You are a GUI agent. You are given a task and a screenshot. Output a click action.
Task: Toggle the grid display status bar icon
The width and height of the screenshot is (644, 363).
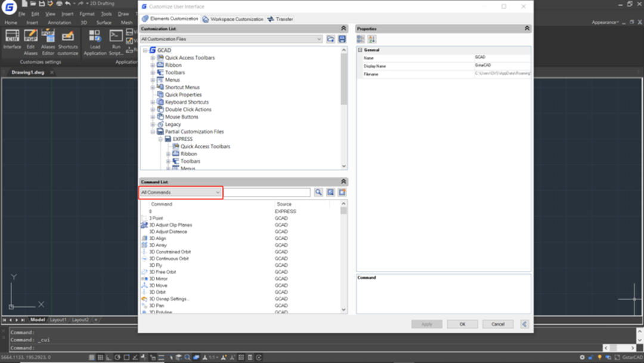(x=100, y=358)
